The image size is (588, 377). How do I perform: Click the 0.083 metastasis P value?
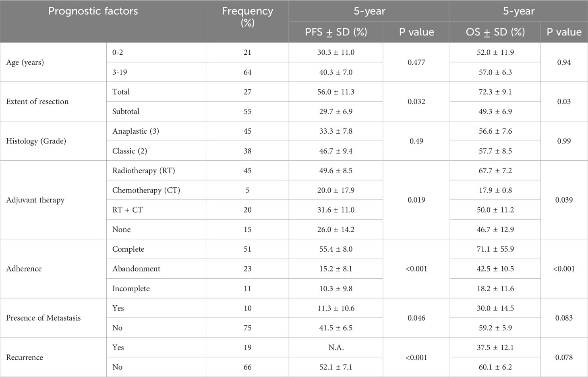(564, 318)
